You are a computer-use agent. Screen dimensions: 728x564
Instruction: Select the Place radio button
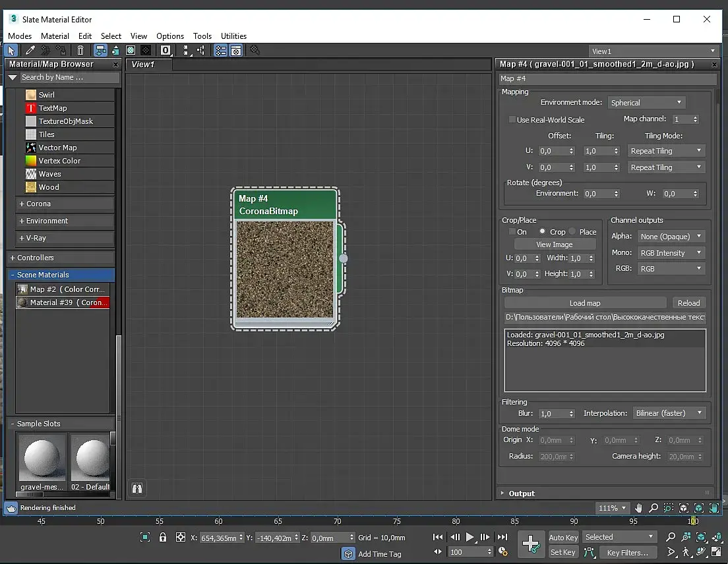click(x=572, y=232)
